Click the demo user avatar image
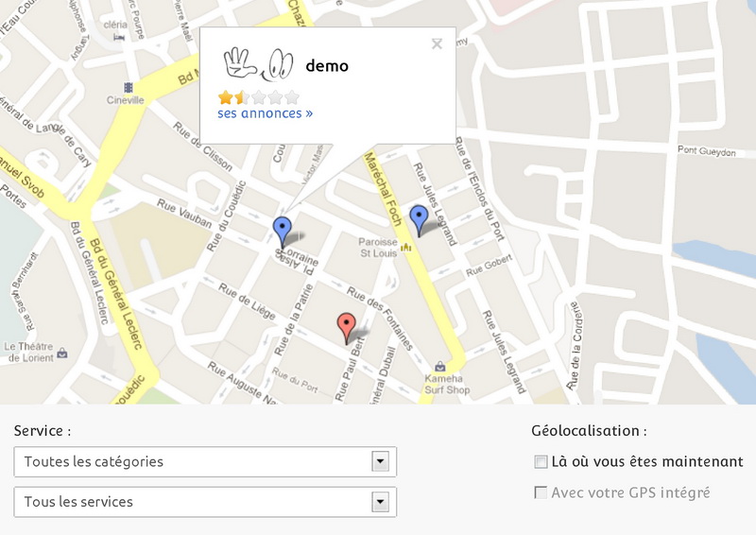Viewport: 756px width, 535px height. click(x=258, y=64)
